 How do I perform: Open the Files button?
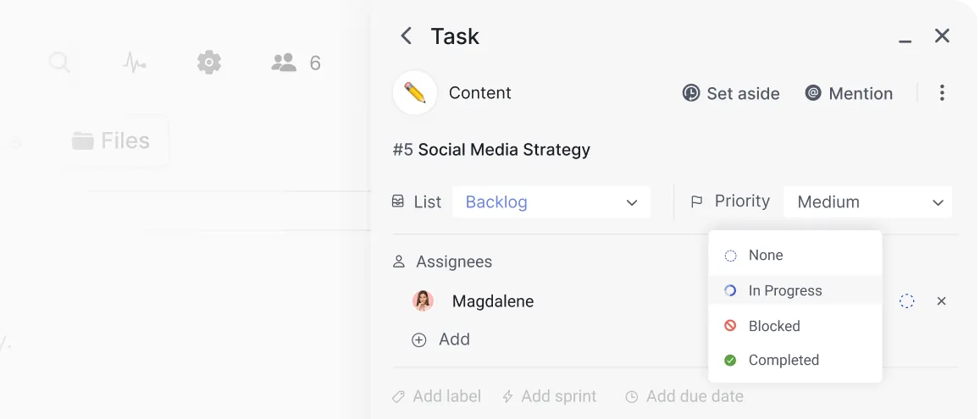[111, 141]
